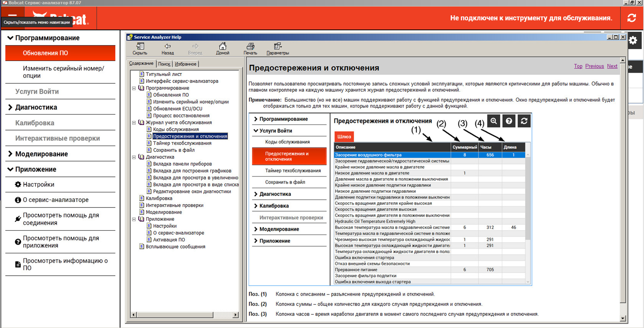Click the horizontal scrollbar right arrow in contents pane
Screen dimensions: 644x328
click(x=235, y=315)
